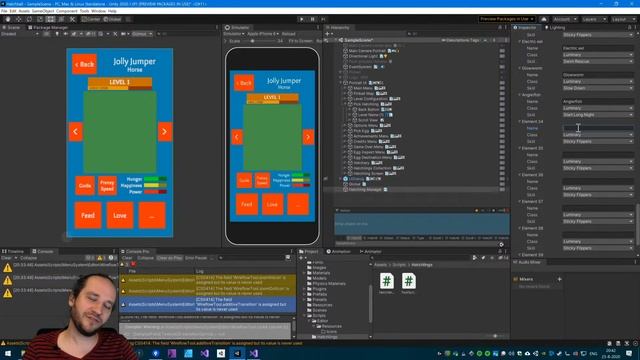Switch to the Animator tab
This screenshot has height=360, width=640.
click(370, 251)
